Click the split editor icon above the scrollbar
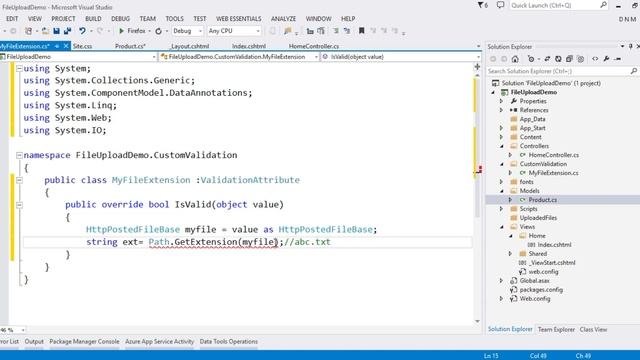Screen dimensions: 640x360 (477, 67)
